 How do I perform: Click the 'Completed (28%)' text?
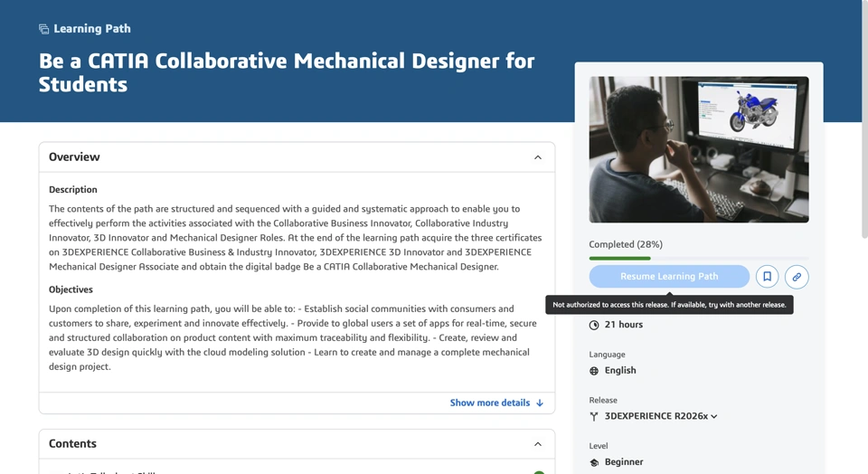point(626,244)
